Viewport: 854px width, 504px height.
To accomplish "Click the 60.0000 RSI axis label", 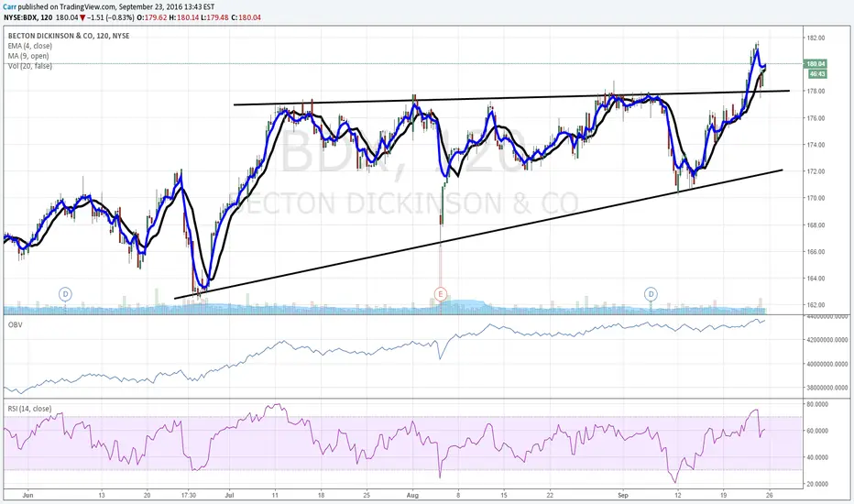I will click(x=817, y=431).
